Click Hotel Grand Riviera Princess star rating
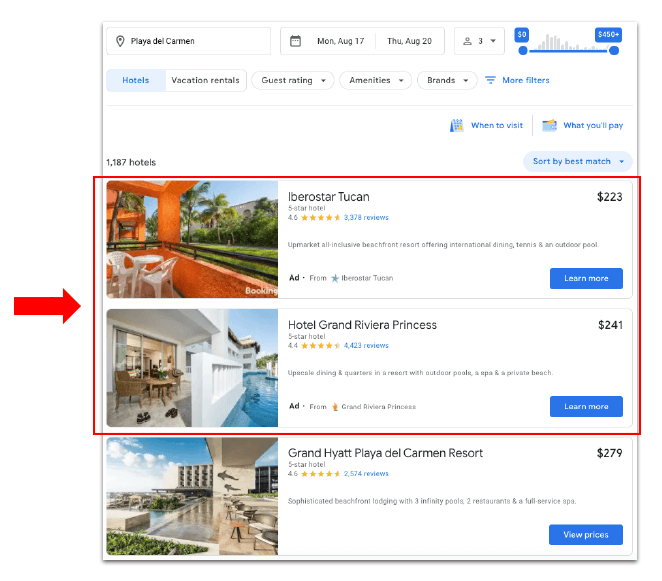662x581 pixels. pyautogui.click(x=320, y=346)
